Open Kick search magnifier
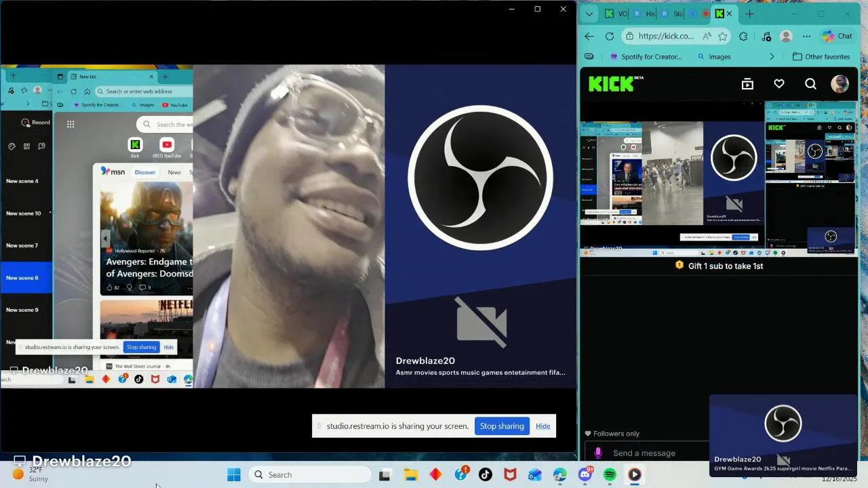 pos(810,84)
